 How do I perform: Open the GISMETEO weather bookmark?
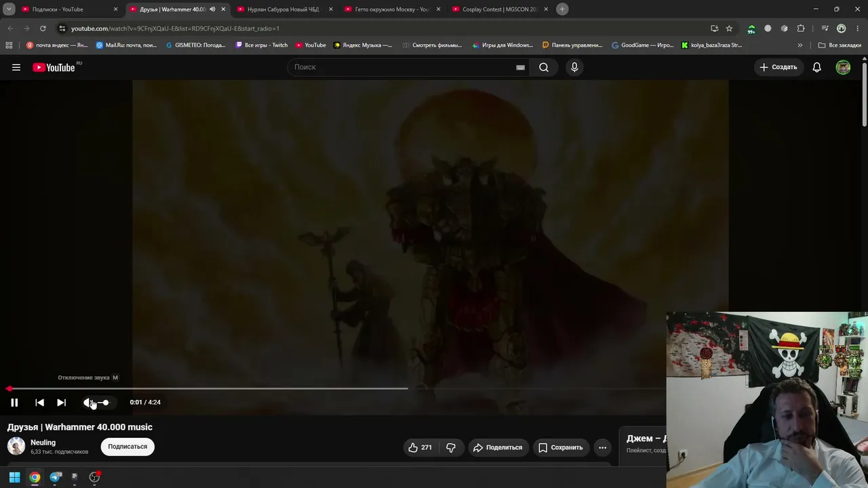[x=196, y=45]
